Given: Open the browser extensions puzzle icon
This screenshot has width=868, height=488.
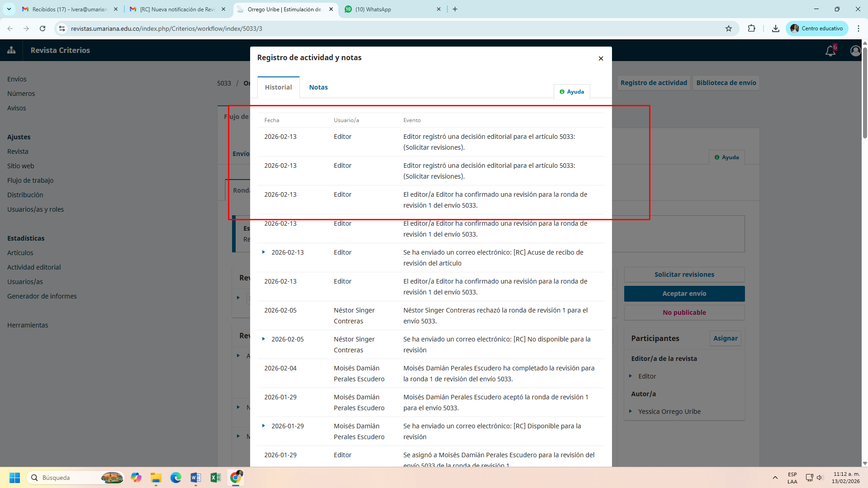Looking at the screenshot, I should click(751, 28).
